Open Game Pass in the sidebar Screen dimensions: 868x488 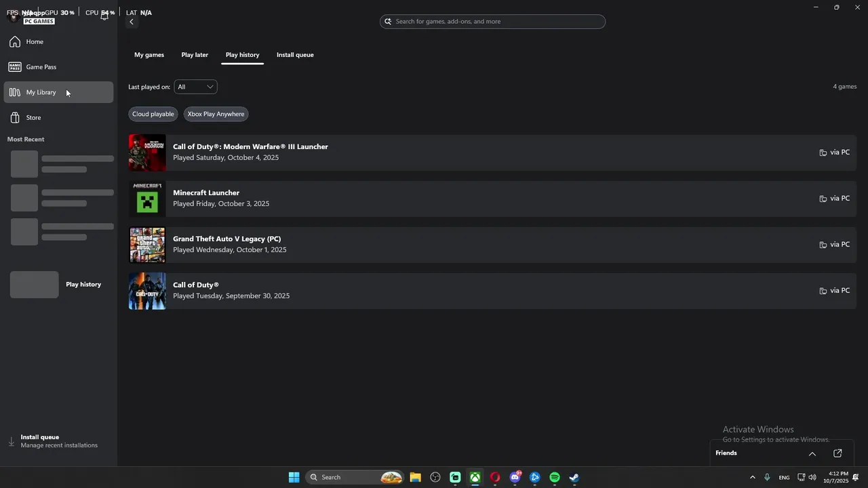58,67
